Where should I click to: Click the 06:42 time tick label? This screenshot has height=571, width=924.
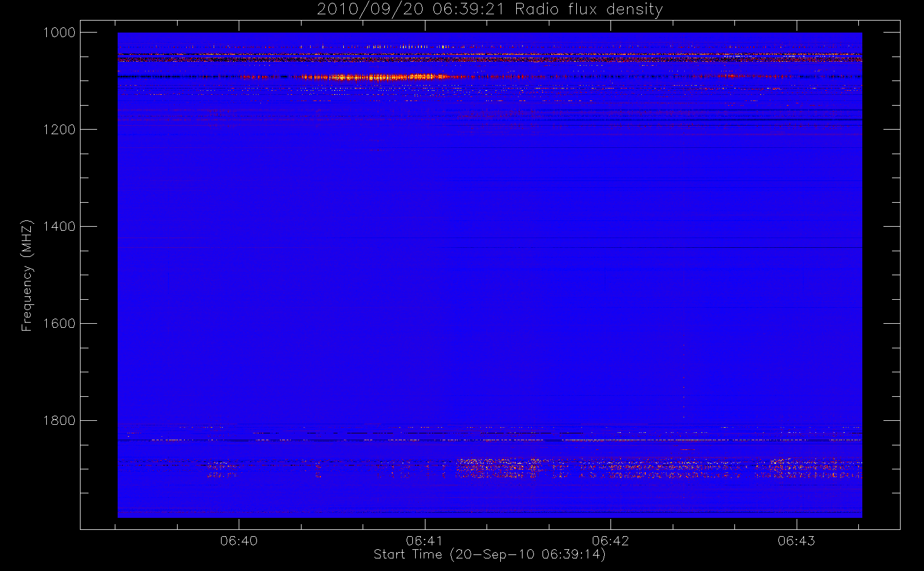[610, 541]
